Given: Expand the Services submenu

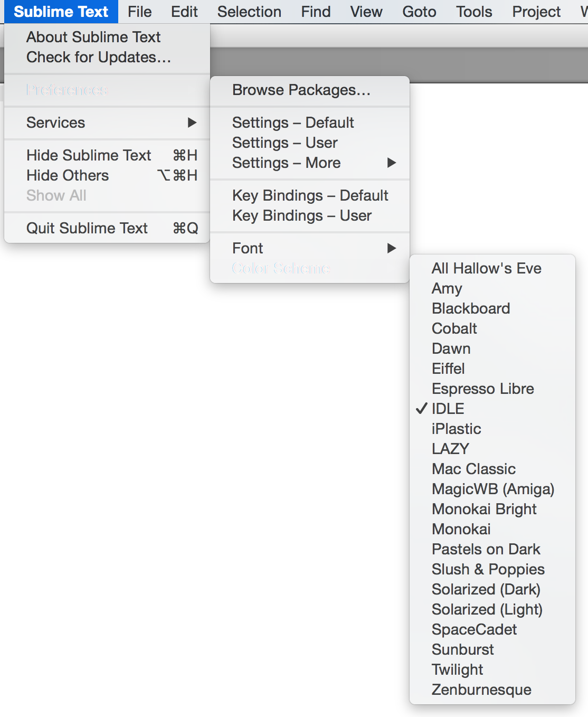Looking at the screenshot, I should pos(56,122).
